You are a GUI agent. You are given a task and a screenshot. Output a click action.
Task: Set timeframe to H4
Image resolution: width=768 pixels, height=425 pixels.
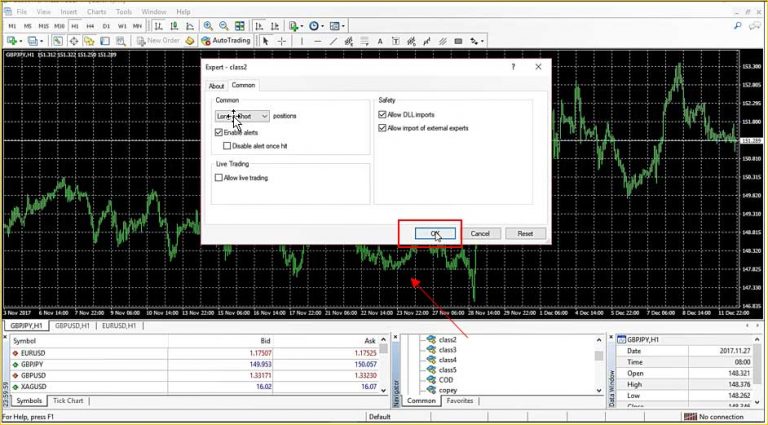coord(90,25)
